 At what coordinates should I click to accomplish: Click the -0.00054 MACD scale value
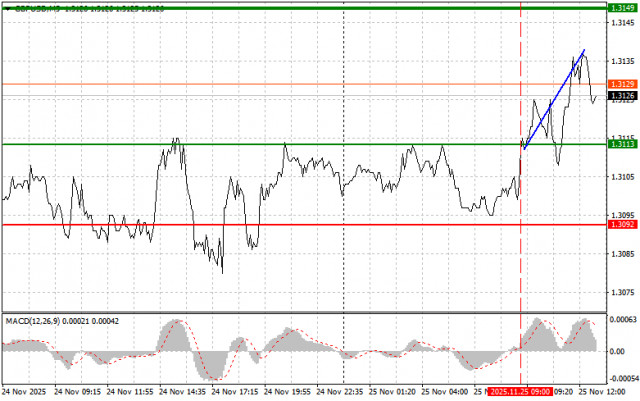click(x=624, y=379)
